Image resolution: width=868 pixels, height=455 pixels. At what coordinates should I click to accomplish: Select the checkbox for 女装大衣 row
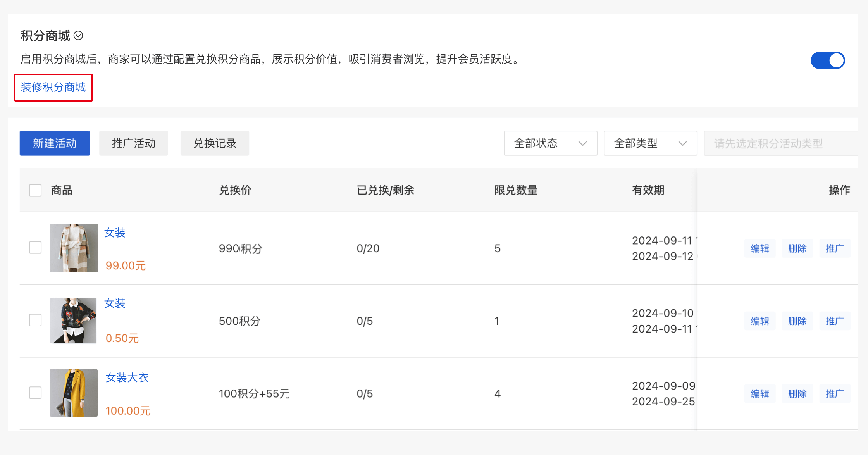(x=35, y=393)
